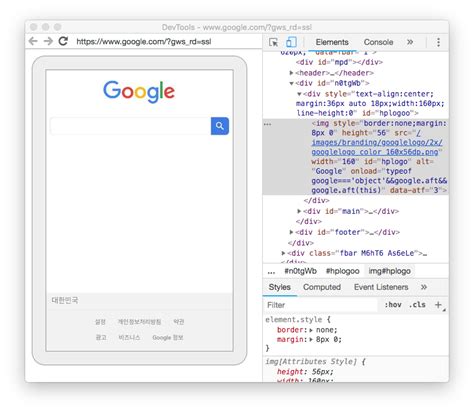Expand the margin shorthand triangle
The height and width of the screenshot is (412, 474).
click(x=311, y=340)
